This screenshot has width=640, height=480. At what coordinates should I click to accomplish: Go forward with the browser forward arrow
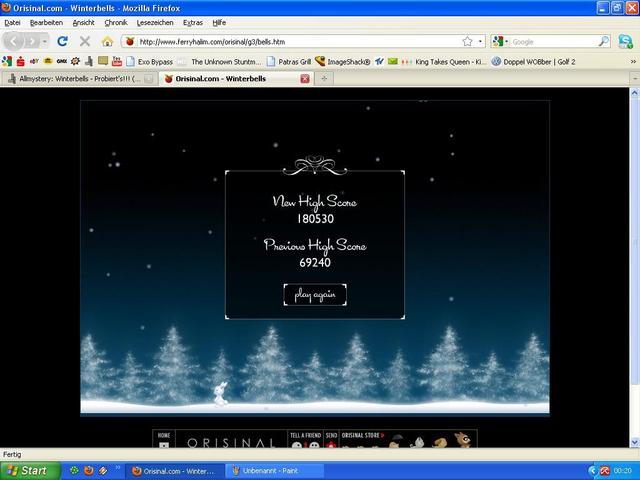coord(32,41)
